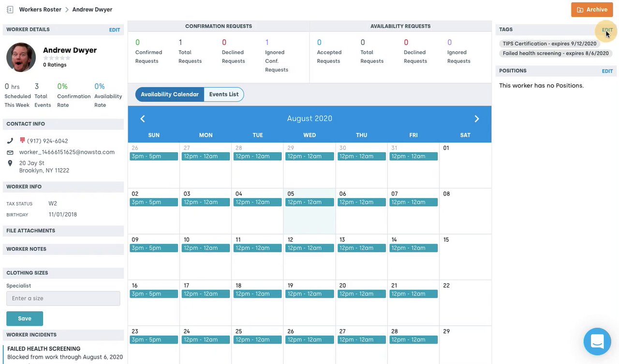
Task: Go to the previous month with left chevron
Action: (143, 119)
